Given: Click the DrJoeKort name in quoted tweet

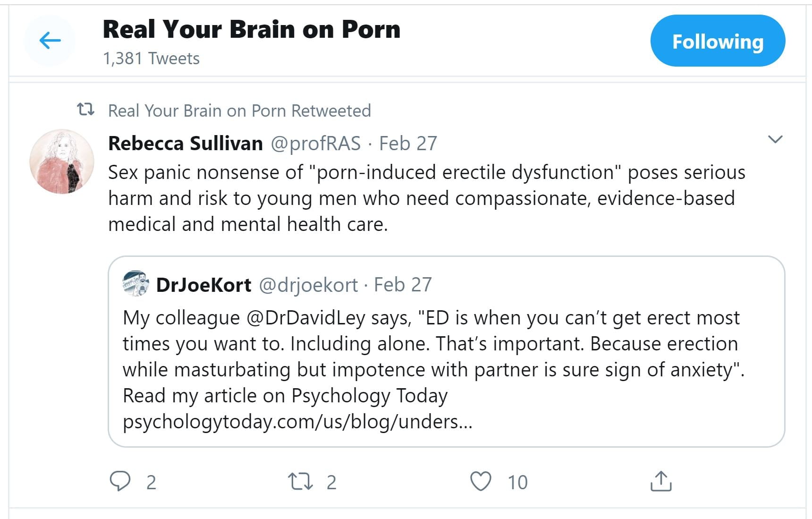Looking at the screenshot, I should coord(203,285).
